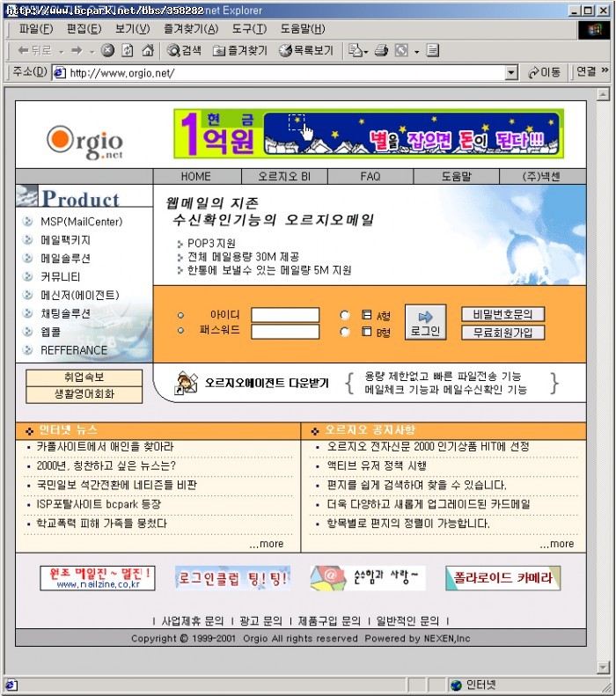The height and width of the screenshot is (696, 616).
Task: Click the 비밀번호문의 button
Action: coord(502,314)
